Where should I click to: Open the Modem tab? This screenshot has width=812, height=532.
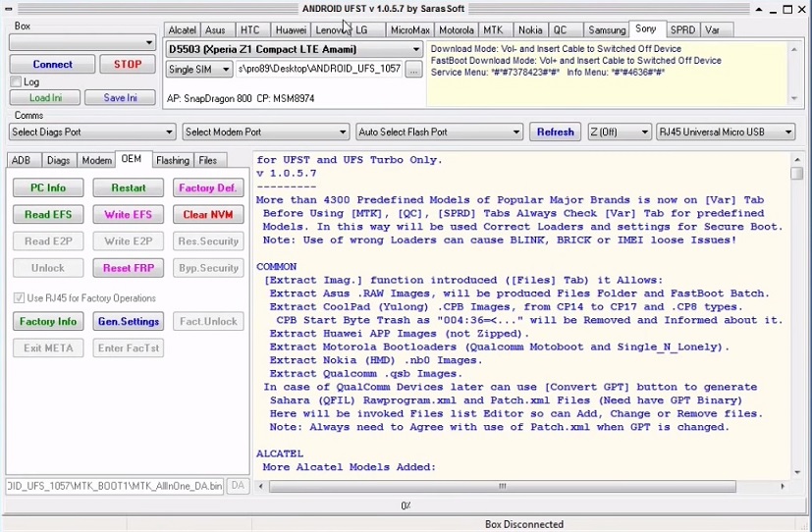(x=96, y=160)
